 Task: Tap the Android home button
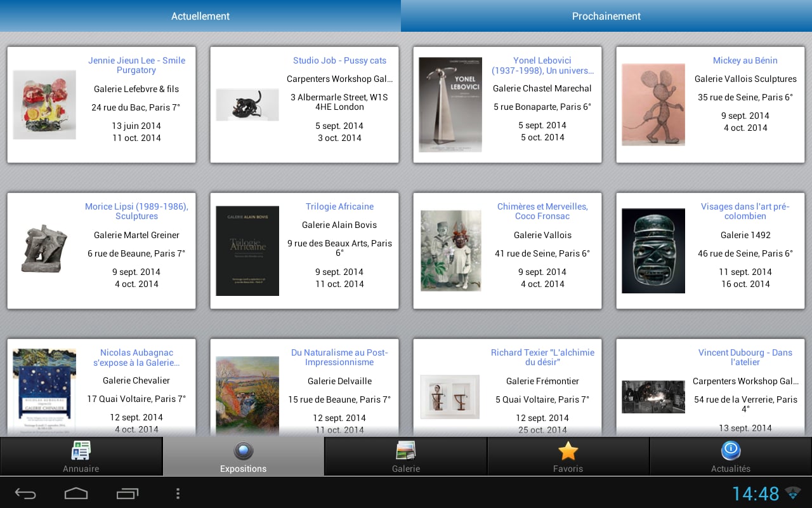pyautogui.click(x=76, y=493)
